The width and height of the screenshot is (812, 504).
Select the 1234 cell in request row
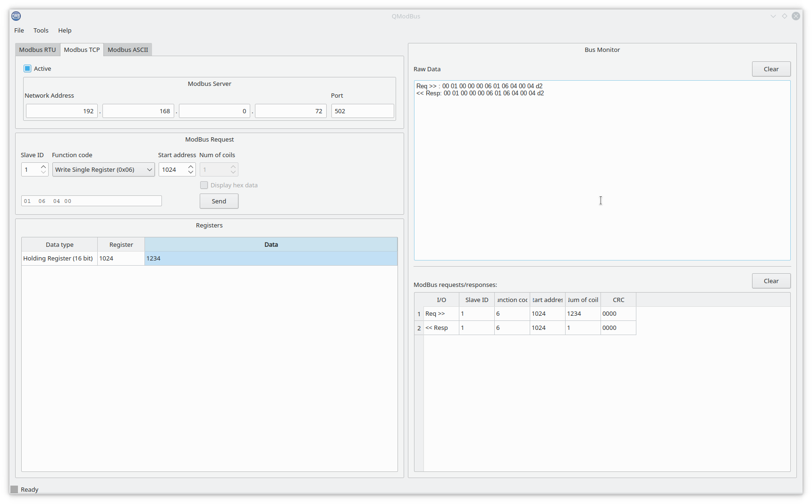pyautogui.click(x=583, y=313)
